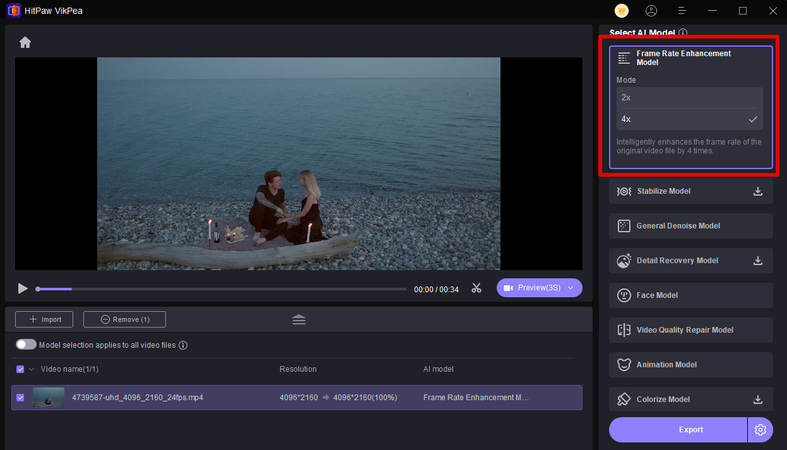Image resolution: width=787 pixels, height=450 pixels.
Task: Open the shopping cart icon
Action: click(621, 11)
